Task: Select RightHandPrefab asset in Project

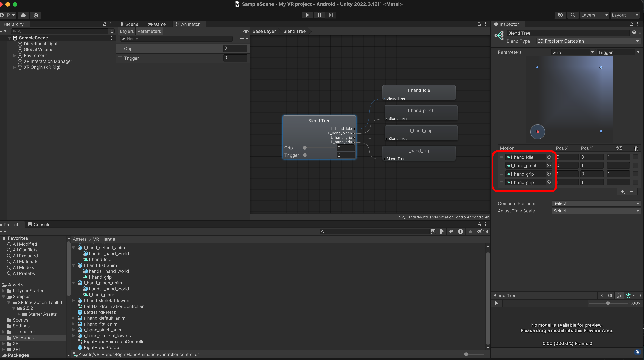Action: point(101,348)
